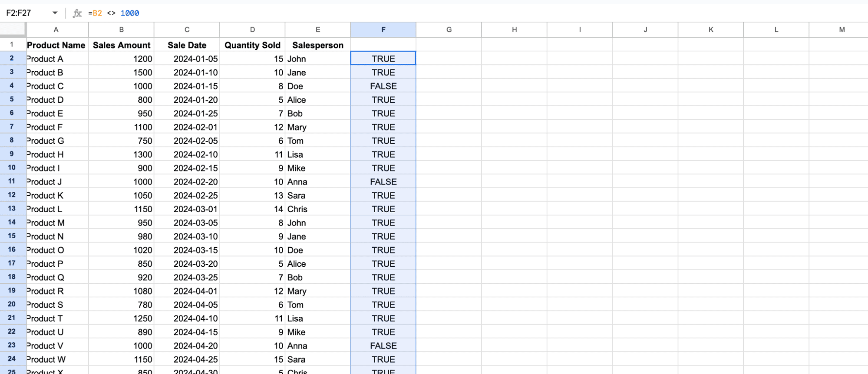Click quantity 15 in John's Product A row
Viewport: 868px width, 374px height.
pyautogui.click(x=252, y=59)
